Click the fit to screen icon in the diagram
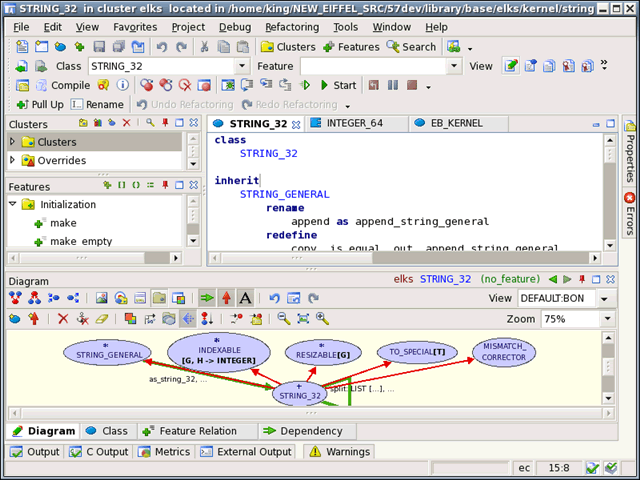The height and width of the screenshot is (480, 640). (303, 318)
